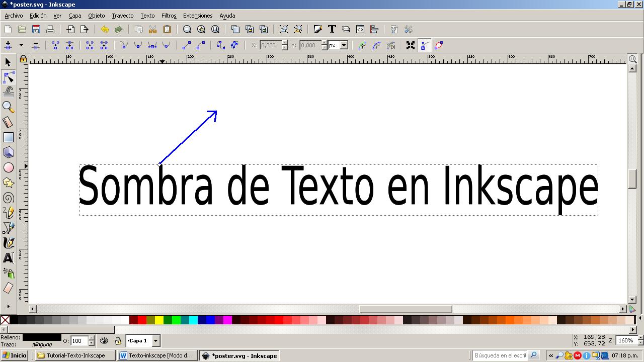Select the Text tool in toolbox

point(8,258)
